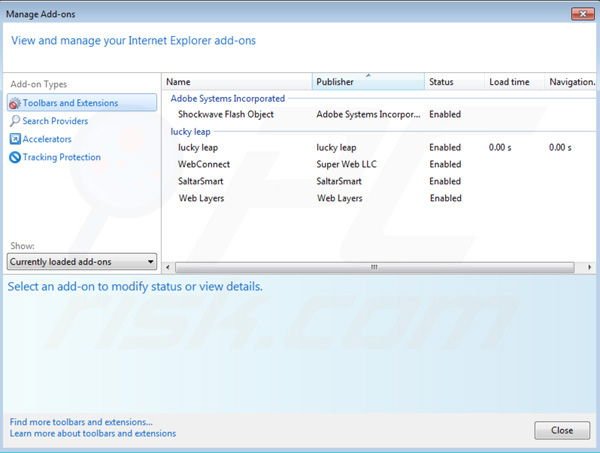The width and height of the screenshot is (600, 453).
Task: Select the Web Layers add-on
Action: 201,198
